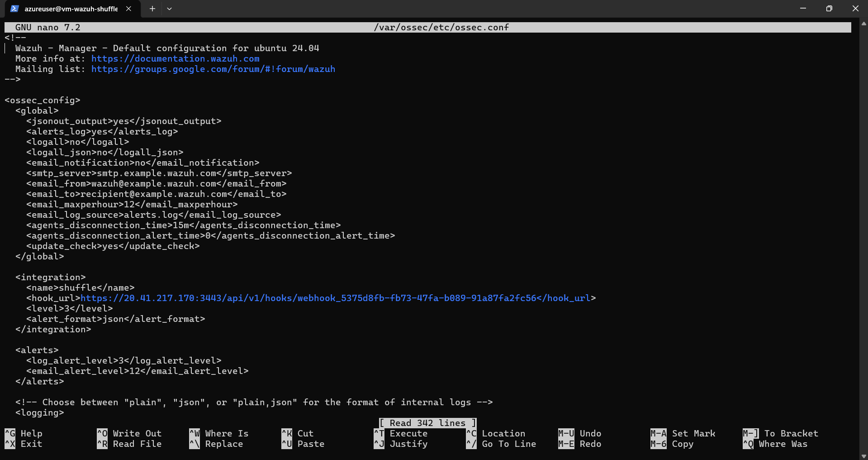The width and height of the screenshot is (868, 460).
Task: Place cursor on the opening <alerts> tag
Action: point(37,350)
